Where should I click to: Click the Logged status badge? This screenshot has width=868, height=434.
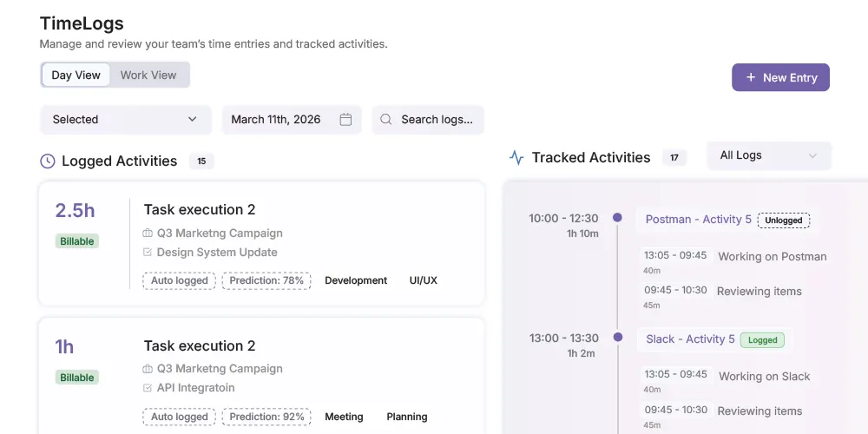coord(762,340)
